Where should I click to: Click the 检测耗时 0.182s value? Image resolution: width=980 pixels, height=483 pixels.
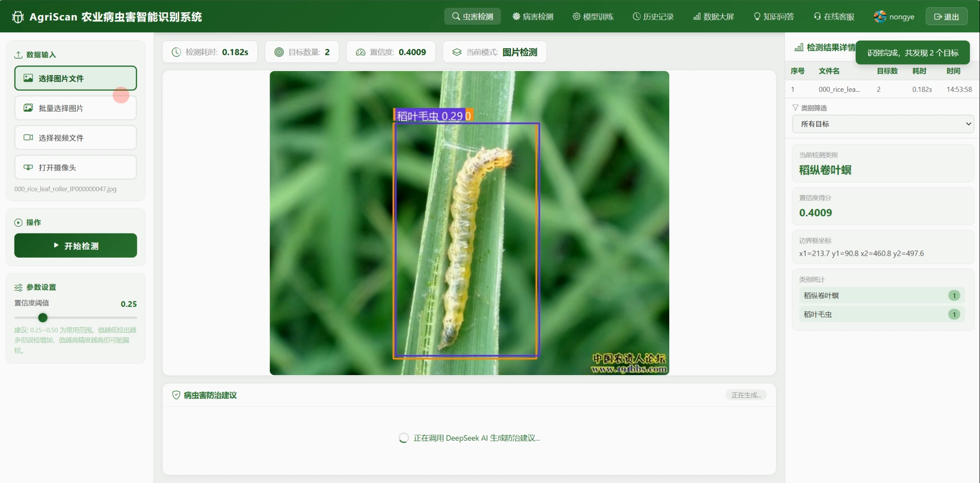click(x=235, y=52)
